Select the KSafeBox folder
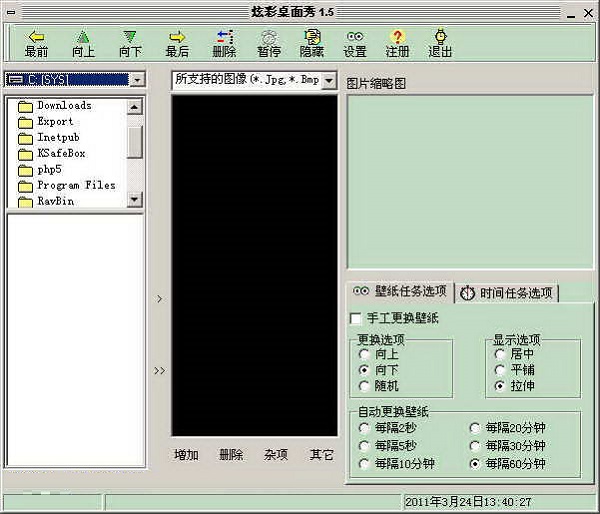 click(52, 154)
